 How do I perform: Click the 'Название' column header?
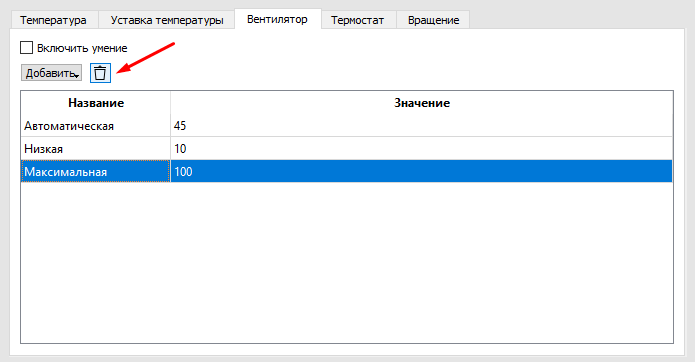click(x=96, y=103)
